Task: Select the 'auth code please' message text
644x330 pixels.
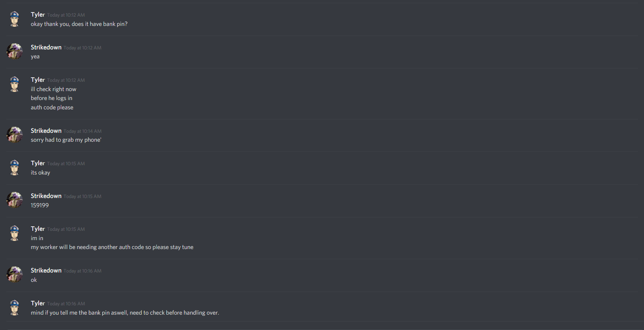Action: (x=52, y=107)
